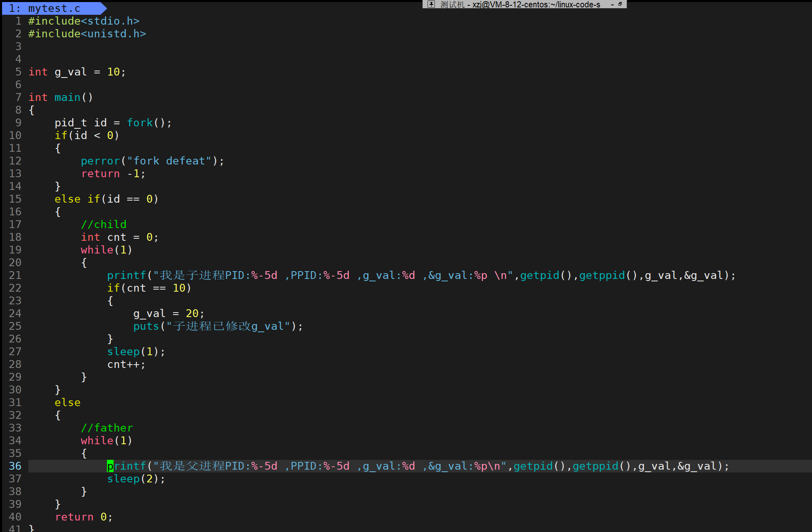
Task: Click the #include<unistd.h> line
Action: tap(87, 34)
